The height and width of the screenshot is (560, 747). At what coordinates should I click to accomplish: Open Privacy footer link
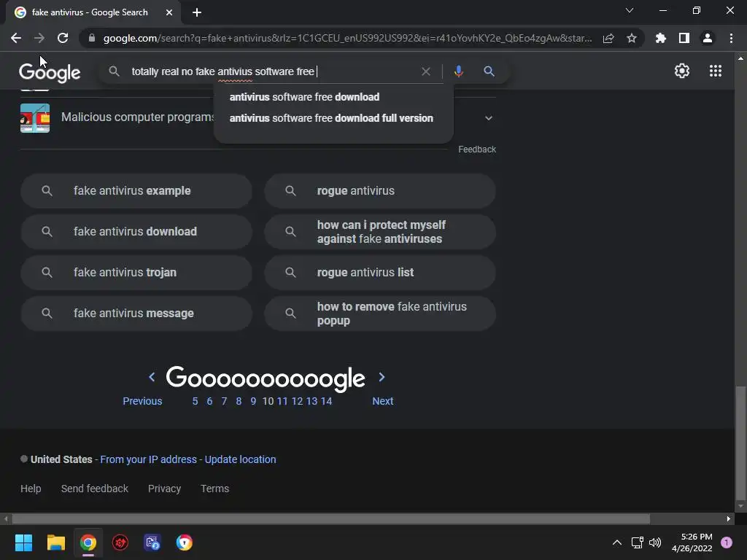[x=164, y=489]
